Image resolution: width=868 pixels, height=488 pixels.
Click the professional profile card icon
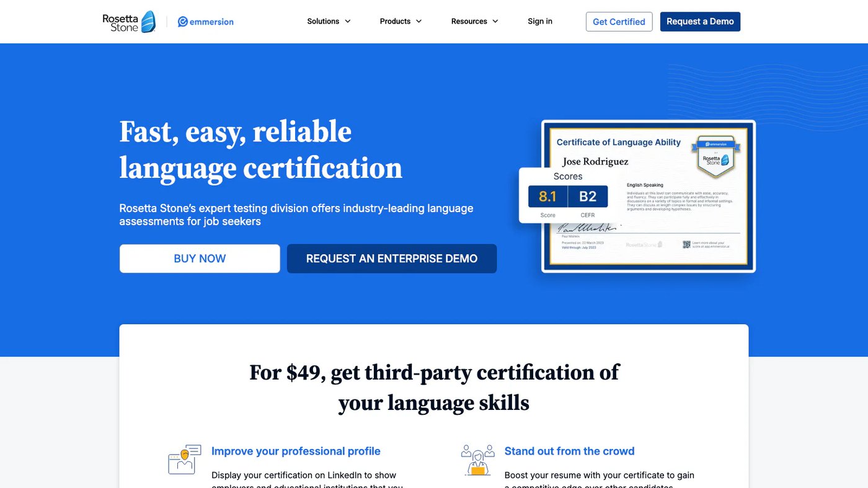[185, 459]
